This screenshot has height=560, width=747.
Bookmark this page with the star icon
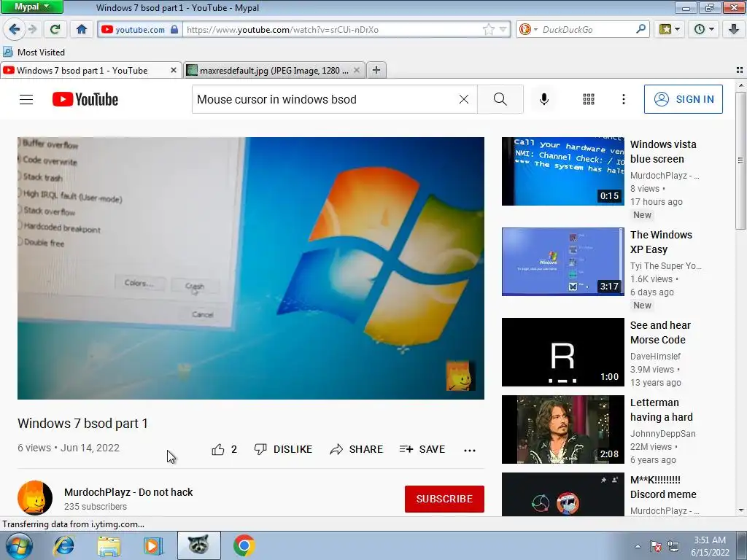pos(488,29)
